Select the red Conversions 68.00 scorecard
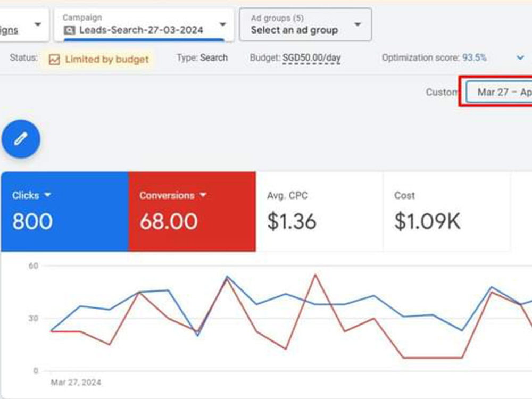 pyautogui.click(x=193, y=212)
